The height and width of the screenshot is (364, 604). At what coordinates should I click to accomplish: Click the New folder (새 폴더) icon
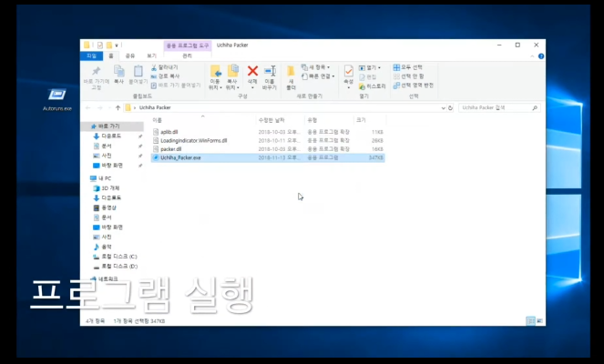[x=291, y=73]
